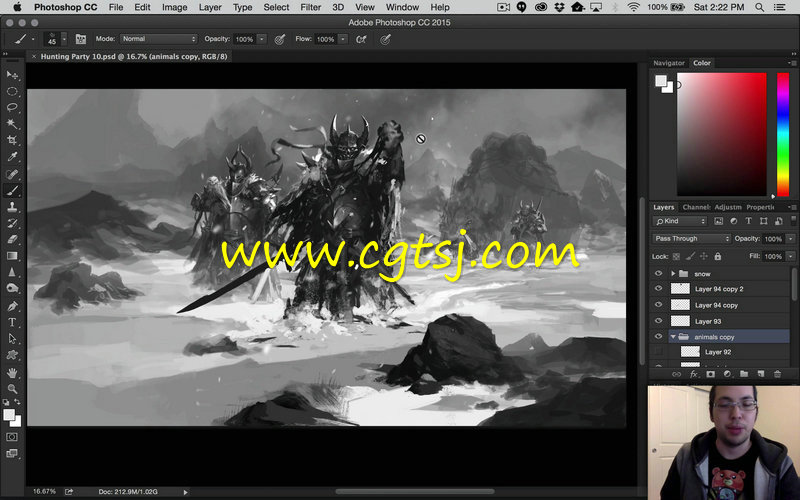Toggle lock all padlock icon

coord(717,256)
